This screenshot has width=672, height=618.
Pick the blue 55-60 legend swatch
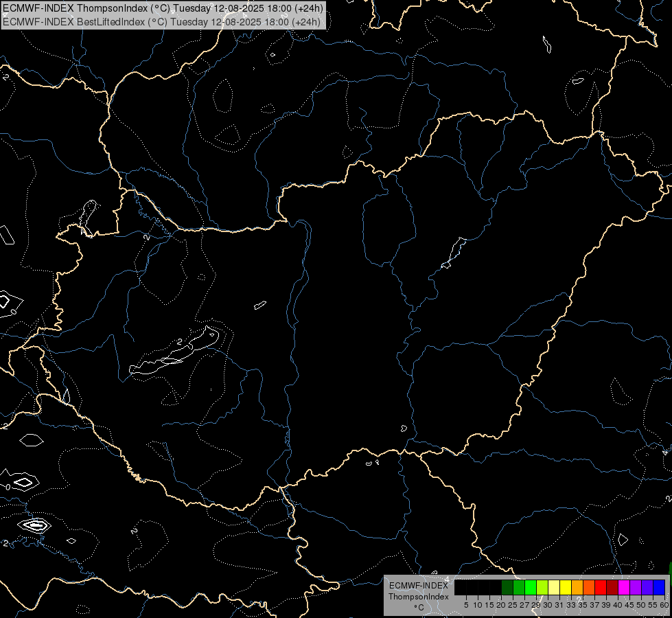(659, 587)
